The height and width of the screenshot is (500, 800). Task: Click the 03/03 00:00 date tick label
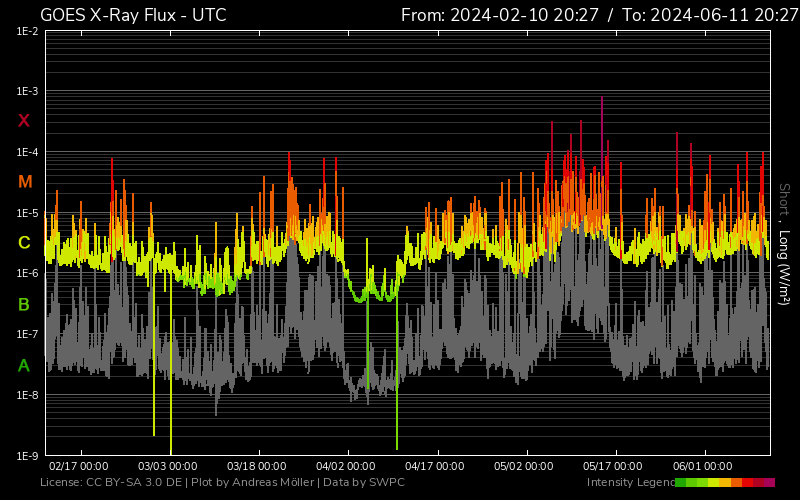pyautogui.click(x=167, y=466)
